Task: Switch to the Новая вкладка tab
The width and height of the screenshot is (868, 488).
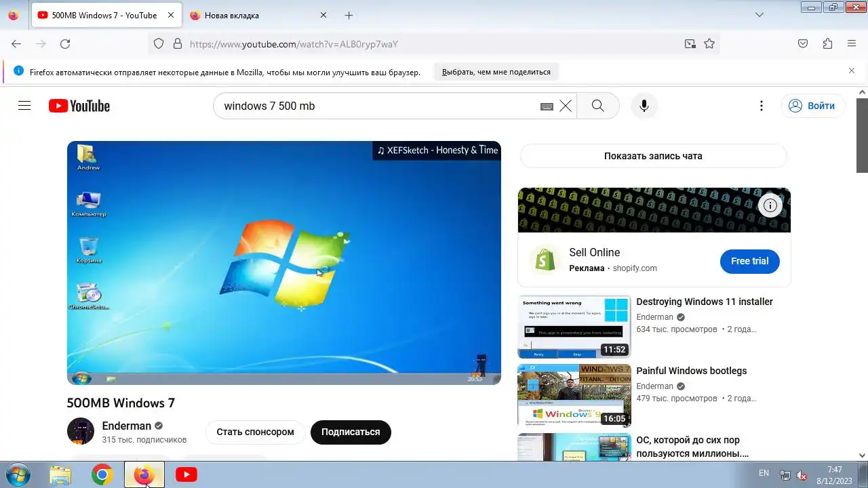Action: 258,15
